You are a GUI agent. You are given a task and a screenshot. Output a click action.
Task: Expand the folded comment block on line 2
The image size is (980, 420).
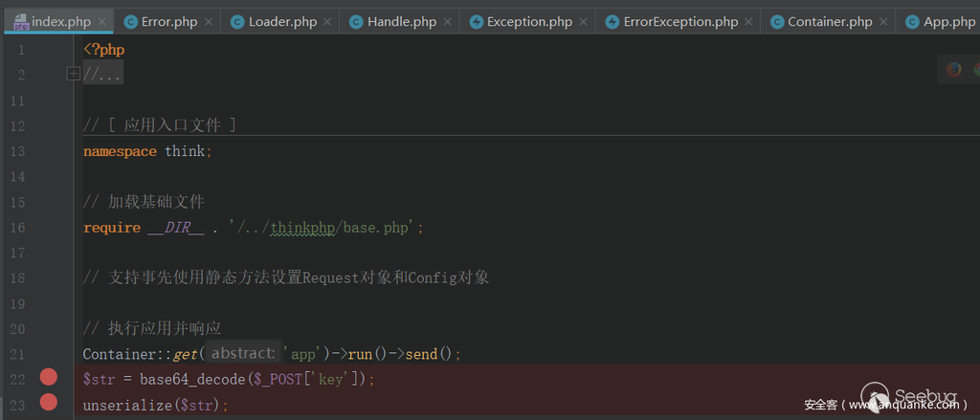click(73, 74)
